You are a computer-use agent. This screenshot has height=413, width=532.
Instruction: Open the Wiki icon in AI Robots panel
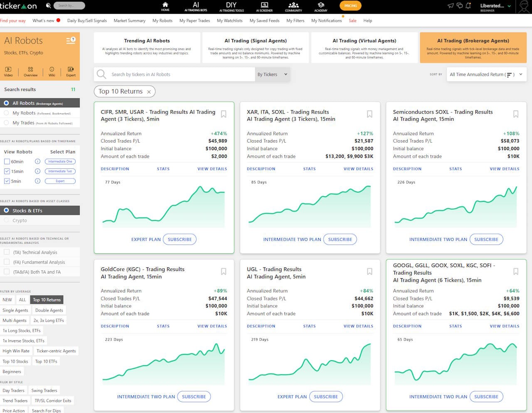click(52, 72)
